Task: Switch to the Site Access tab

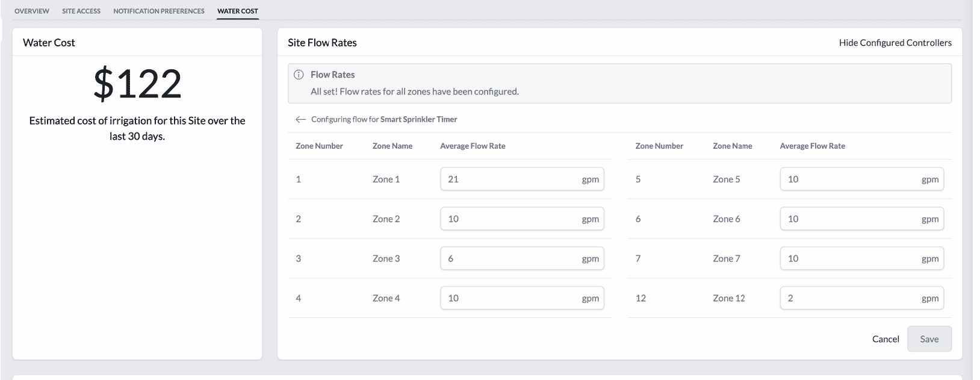Action: (x=81, y=11)
